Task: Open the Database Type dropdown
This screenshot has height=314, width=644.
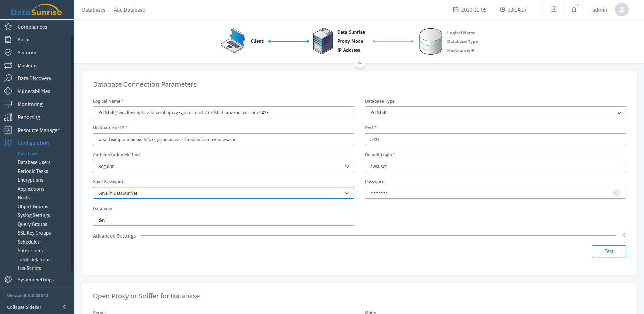Action: [495, 112]
